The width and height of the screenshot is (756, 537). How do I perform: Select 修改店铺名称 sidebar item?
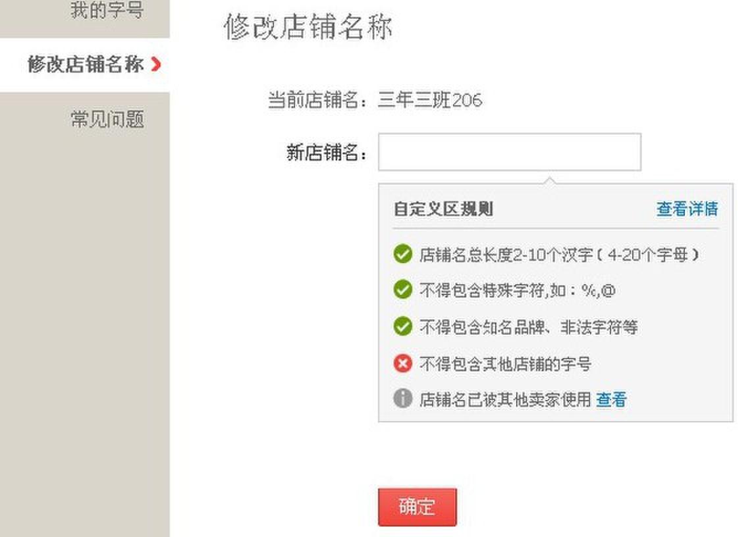[x=85, y=64]
